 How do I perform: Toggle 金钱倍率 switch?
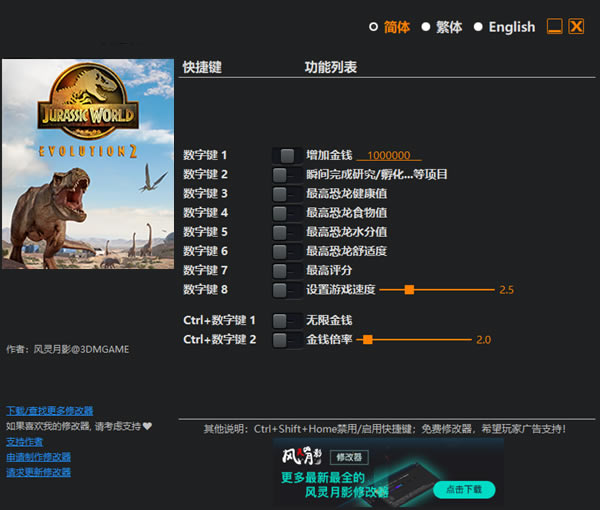[x=287, y=340]
